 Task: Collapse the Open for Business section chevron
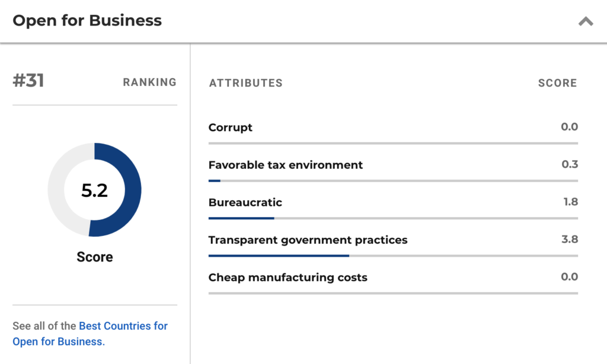[586, 21]
